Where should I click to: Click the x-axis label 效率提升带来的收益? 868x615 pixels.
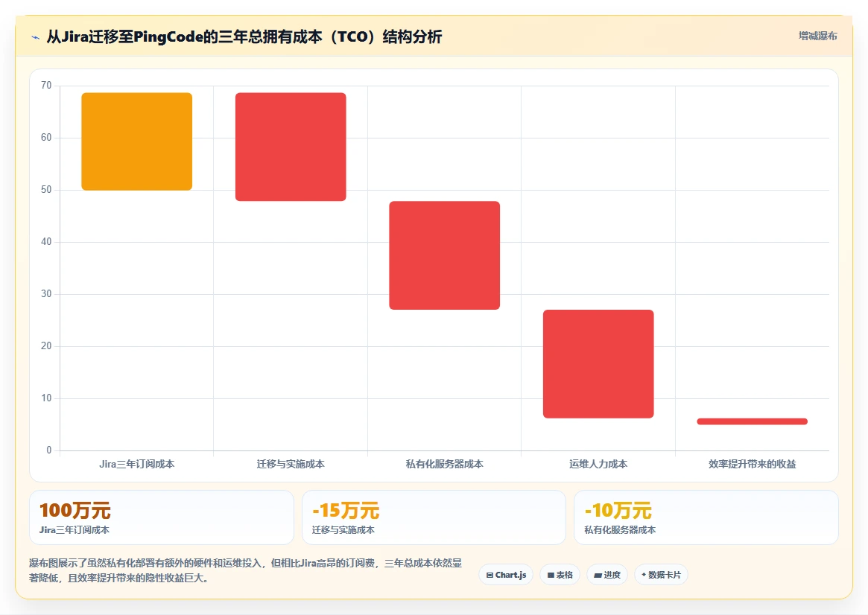point(753,464)
